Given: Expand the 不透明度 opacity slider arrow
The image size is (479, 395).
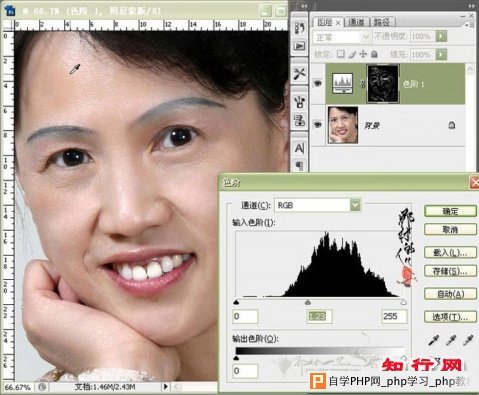Looking at the screenshot, I should pyautogui.click(x=441, y=36).
